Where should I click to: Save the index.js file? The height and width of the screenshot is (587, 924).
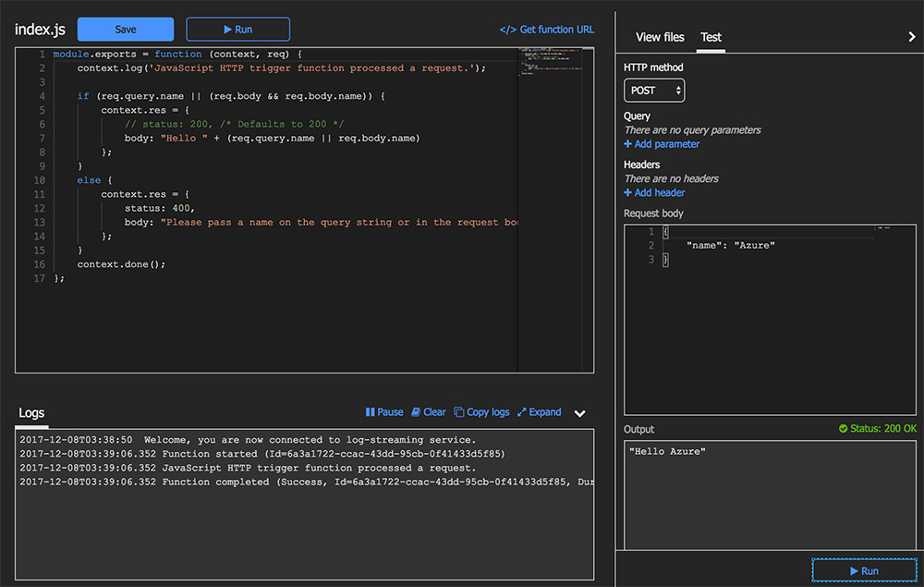pos(126,30)
